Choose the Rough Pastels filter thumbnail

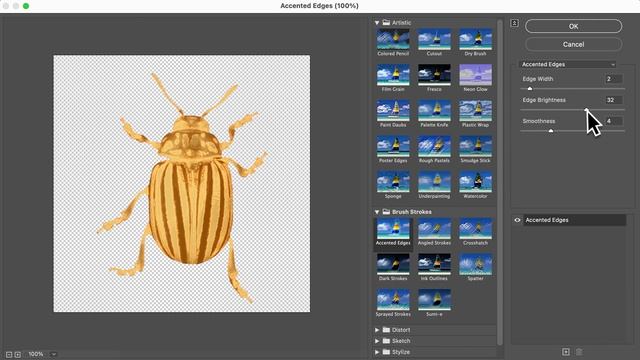(x=434, y=146)
